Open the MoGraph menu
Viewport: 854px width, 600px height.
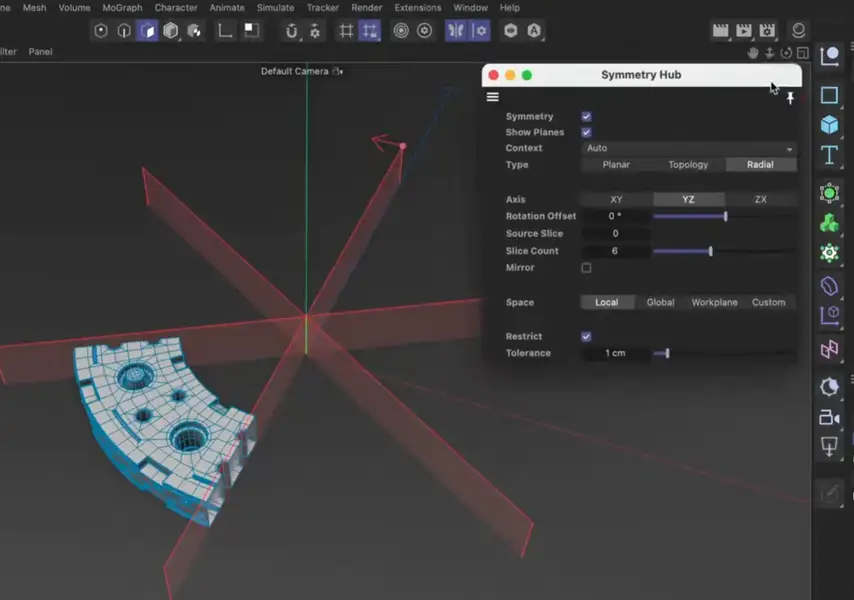pos(121,7)
